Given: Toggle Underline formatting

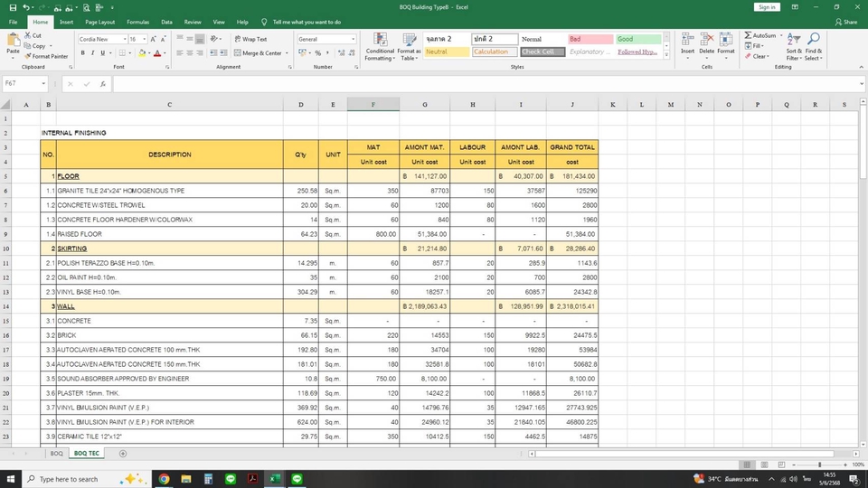Looking at the screenshot, I should pyautogui.click(x=102, y=53).
